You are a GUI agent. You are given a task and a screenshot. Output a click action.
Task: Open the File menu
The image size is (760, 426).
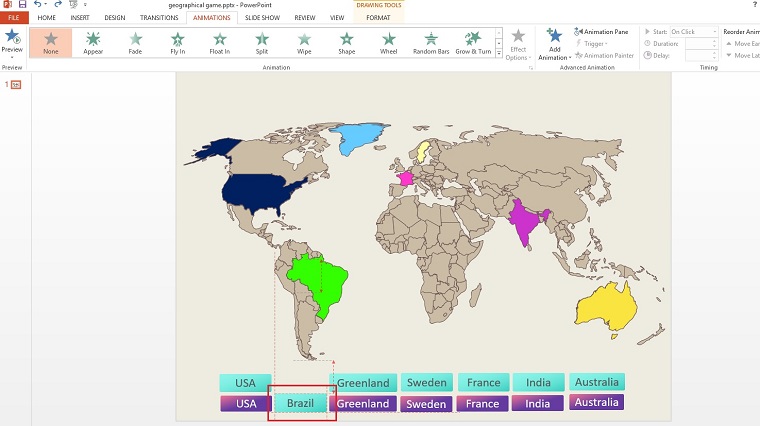coord(15,17)
